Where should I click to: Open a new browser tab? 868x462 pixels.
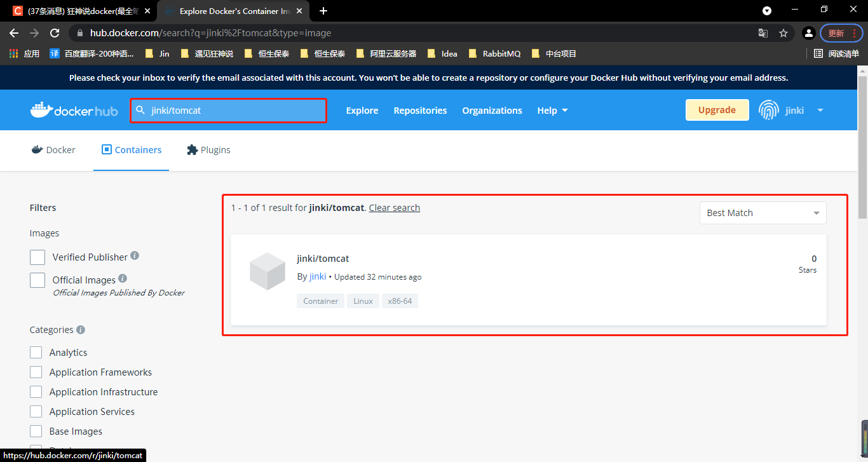(323, 11)
